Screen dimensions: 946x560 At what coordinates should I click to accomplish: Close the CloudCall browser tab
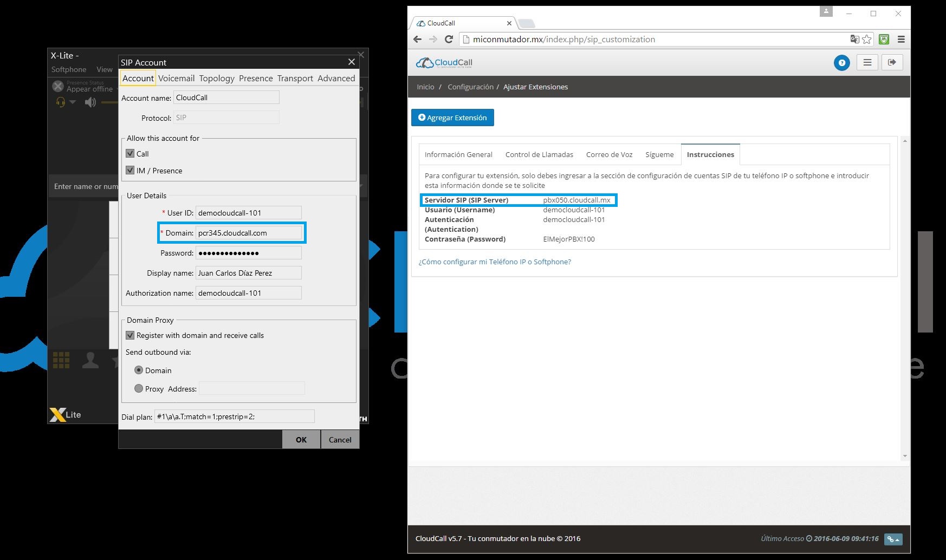pos(509,23)
